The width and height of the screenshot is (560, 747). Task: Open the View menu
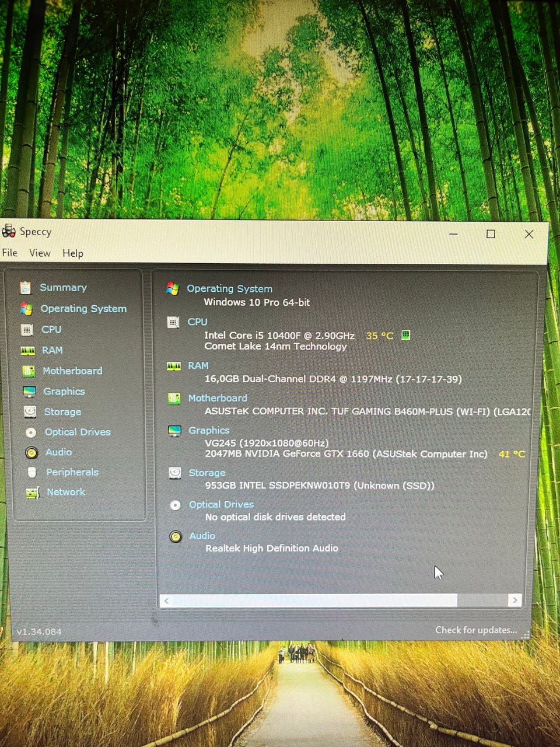pos(40,253)
